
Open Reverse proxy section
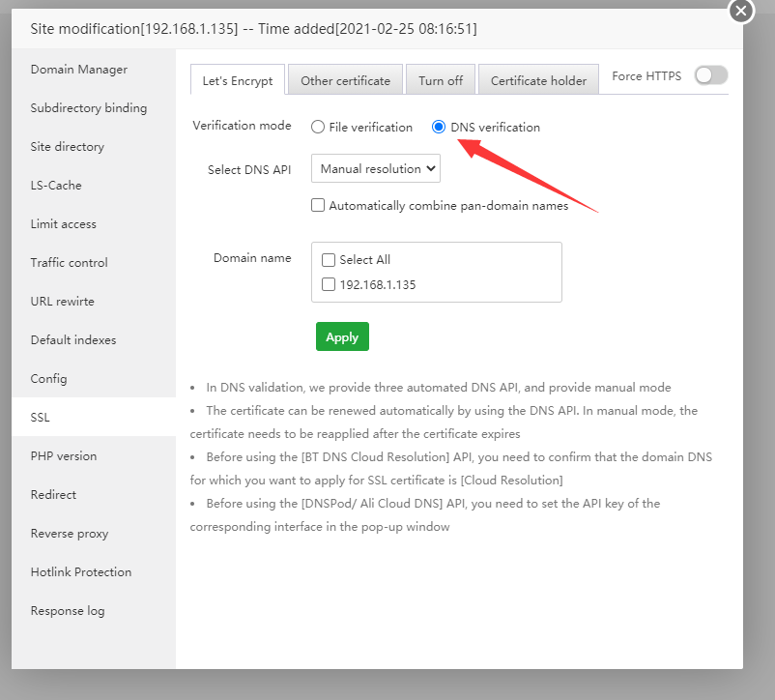pos(94,534)
